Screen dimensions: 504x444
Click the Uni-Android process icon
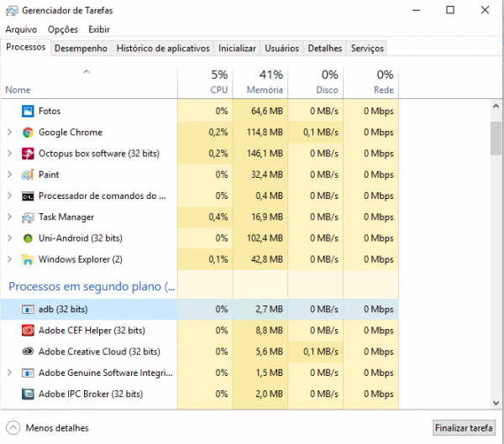(28, 238)
